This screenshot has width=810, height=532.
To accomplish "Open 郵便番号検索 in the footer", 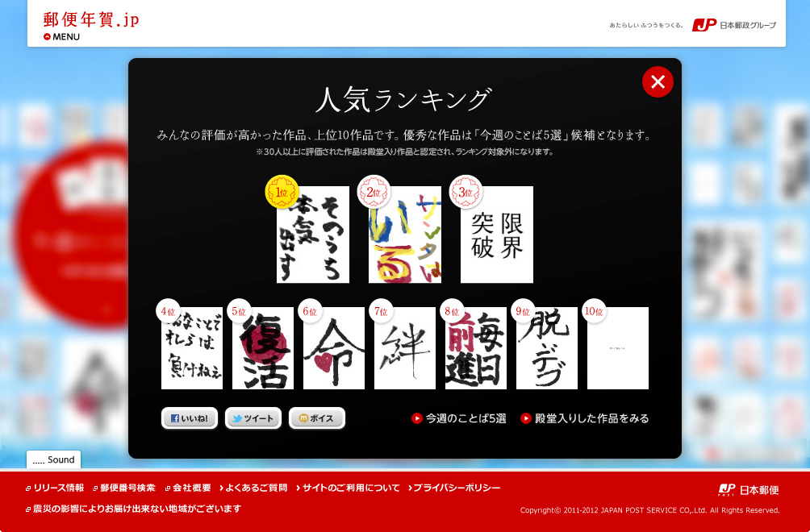I will (123, 488).
